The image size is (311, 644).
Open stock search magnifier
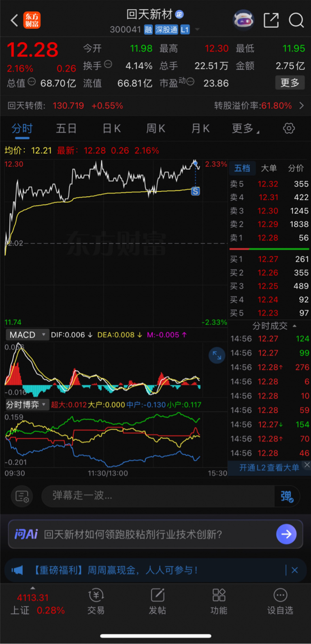pyautogui.click(x=296, y=20)
